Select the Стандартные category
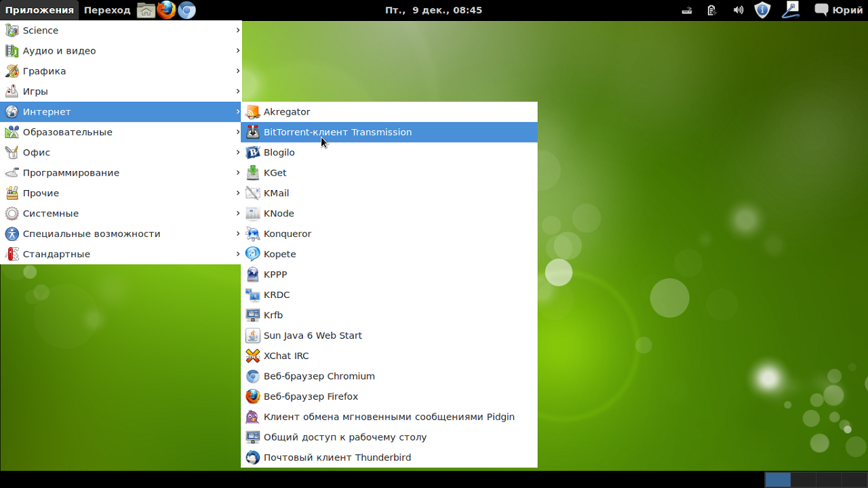The image size is (868, 488). 121,255
